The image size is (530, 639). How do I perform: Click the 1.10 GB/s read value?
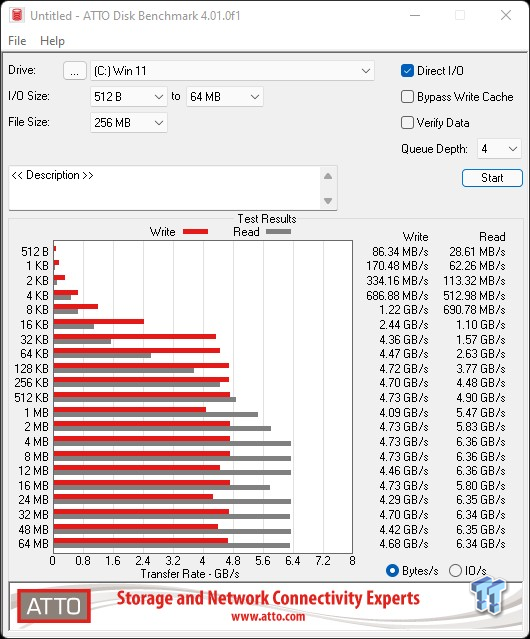(x=481, y=325)
